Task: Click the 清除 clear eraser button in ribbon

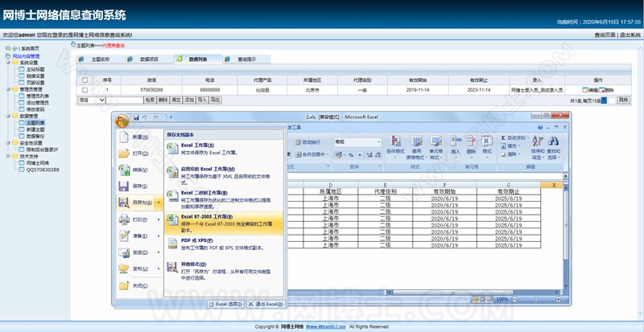Action: tap(510, 154)
